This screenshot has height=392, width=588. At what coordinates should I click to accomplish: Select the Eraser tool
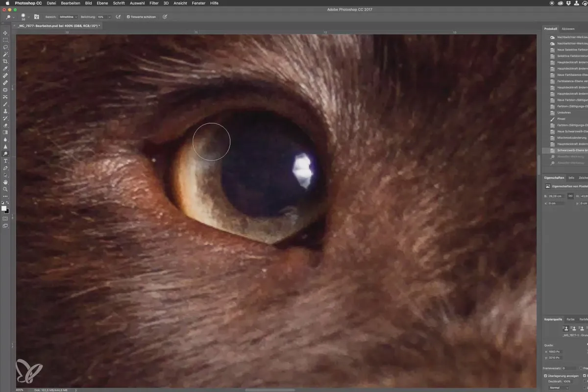point(5,125)
